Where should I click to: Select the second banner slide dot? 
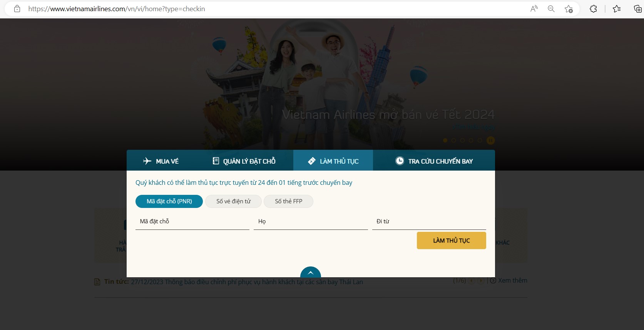click(453, 141)
